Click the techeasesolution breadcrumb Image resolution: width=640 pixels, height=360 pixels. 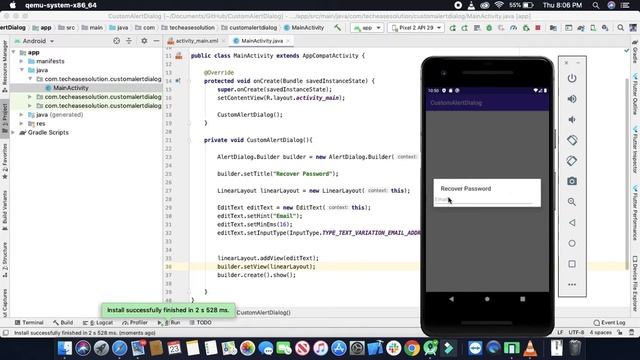coord(188,28)
